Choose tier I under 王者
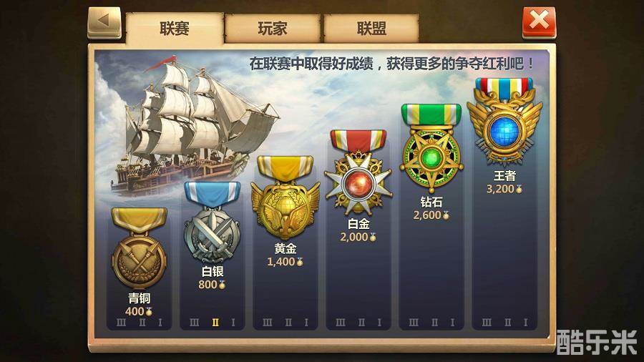 [x=525, y=323]
